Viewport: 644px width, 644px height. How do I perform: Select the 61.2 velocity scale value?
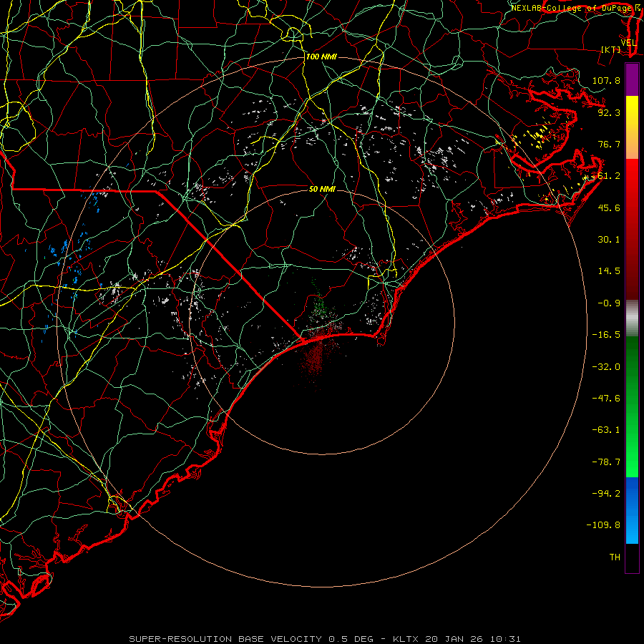point(609,176)
